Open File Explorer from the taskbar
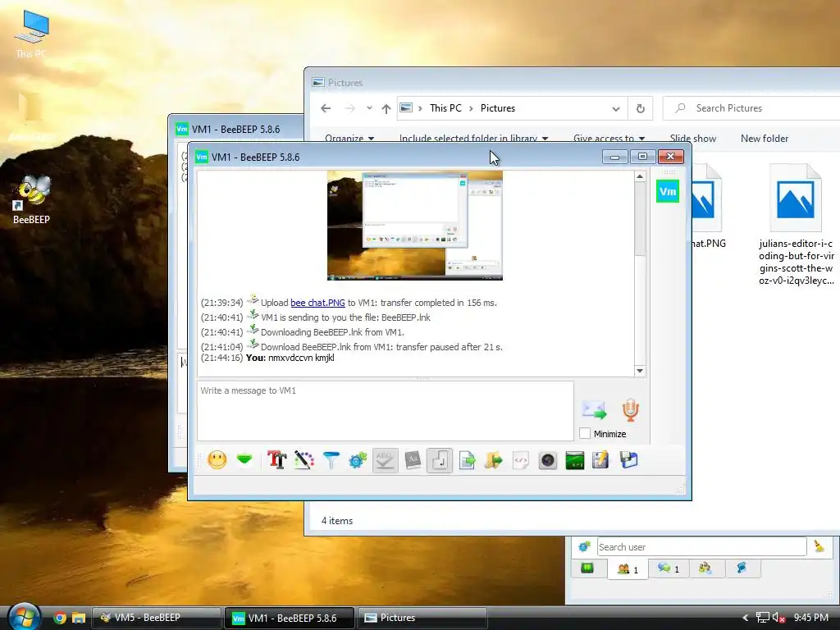Screen dimensions: 840x630 pyautogui.click(x=79, y=618)
